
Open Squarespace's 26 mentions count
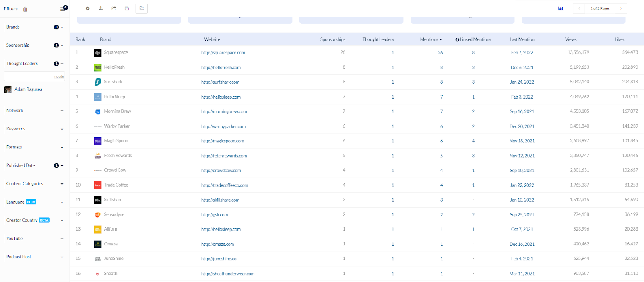[x=440, y=53]
